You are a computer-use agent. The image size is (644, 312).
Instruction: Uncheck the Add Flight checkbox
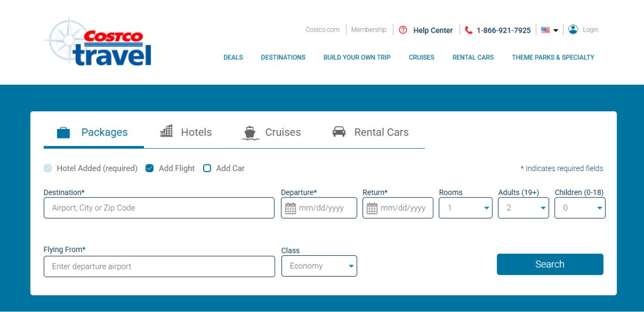[150, 168]
